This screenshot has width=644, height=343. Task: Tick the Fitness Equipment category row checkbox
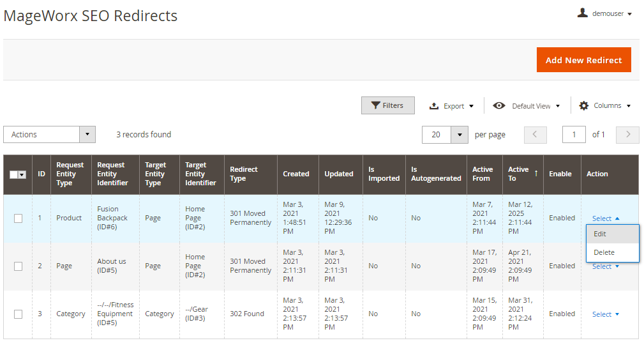[x=18, y=314]
